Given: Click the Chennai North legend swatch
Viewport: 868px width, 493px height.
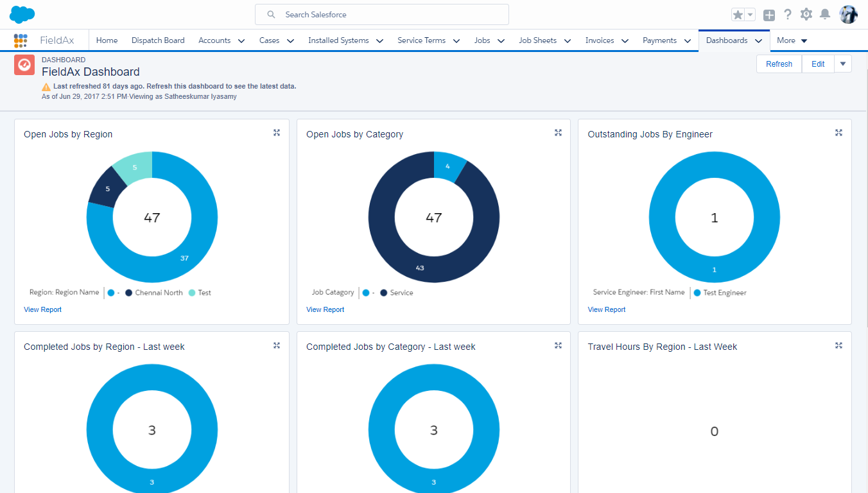Looking at the screenshot, I should pos(129,293).
